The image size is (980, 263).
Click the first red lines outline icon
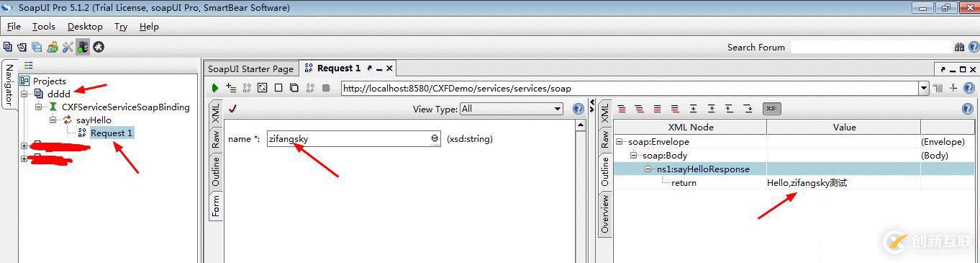pos(622,109)
